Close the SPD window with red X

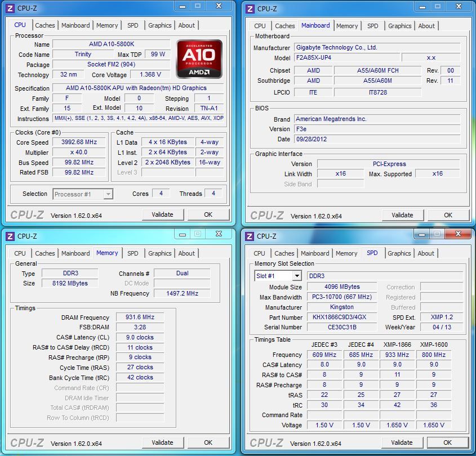(458, 234)
